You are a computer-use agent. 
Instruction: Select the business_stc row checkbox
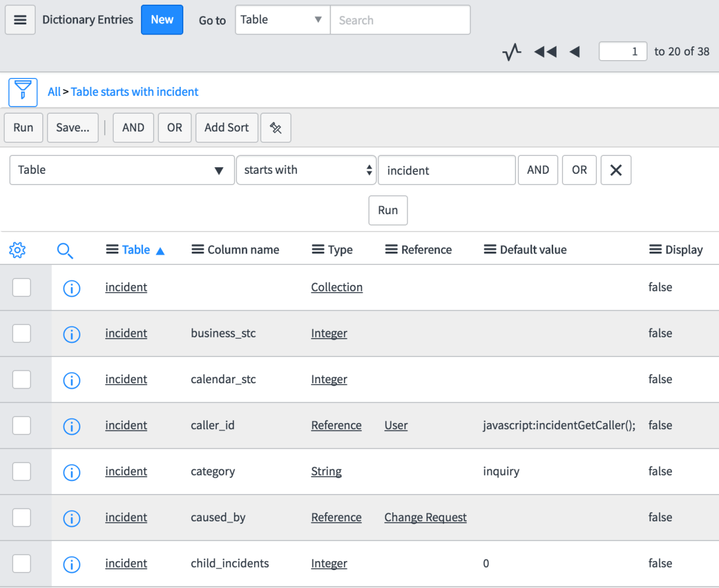pyautogui.click(x=21, y=333)
